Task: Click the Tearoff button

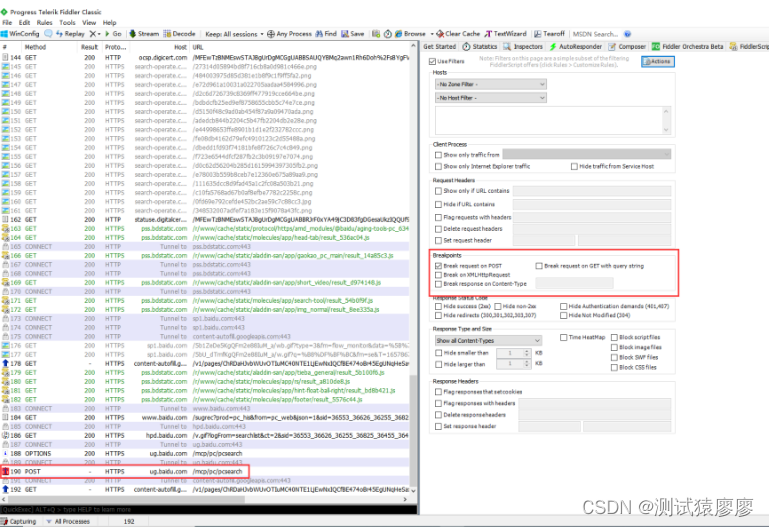Action: tap(549, 34)
